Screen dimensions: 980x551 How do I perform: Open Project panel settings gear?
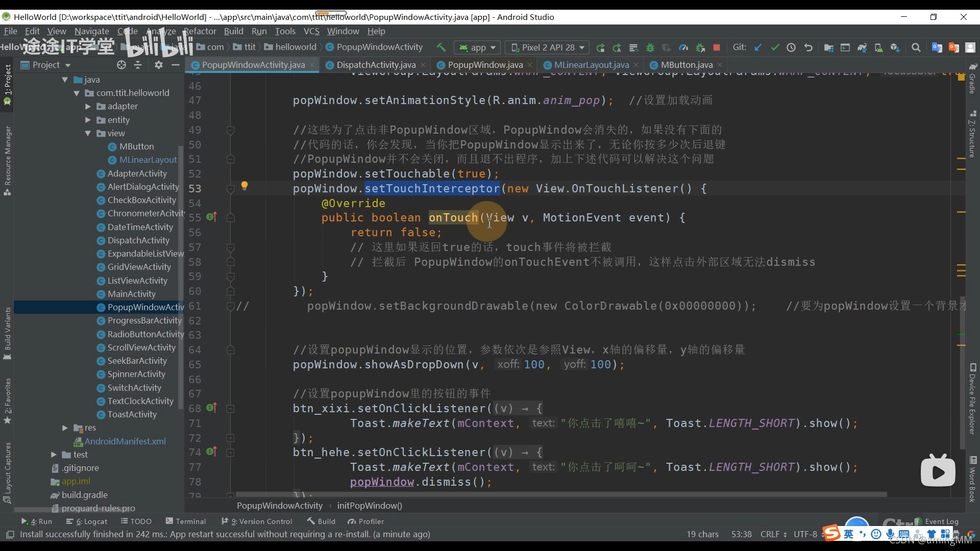[159, 65]
